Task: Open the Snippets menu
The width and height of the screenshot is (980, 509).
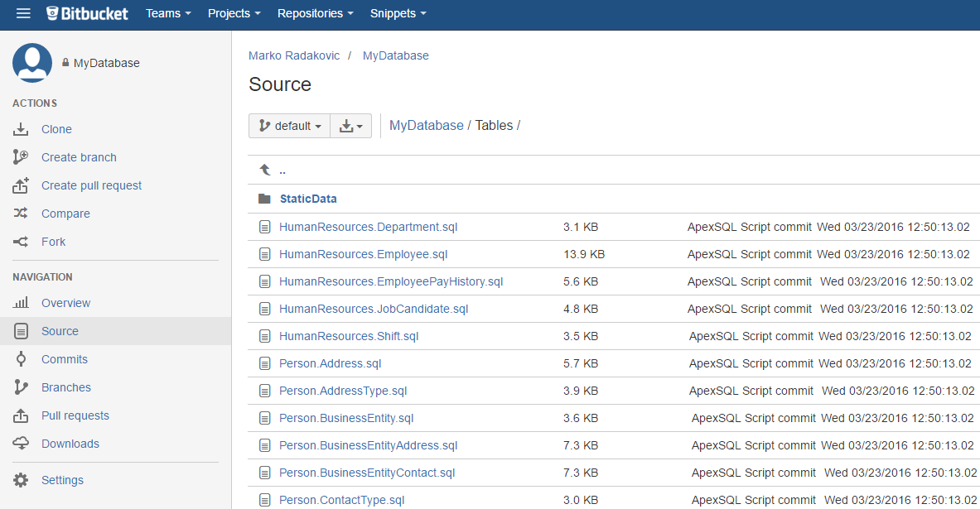Action: (398, 13)
